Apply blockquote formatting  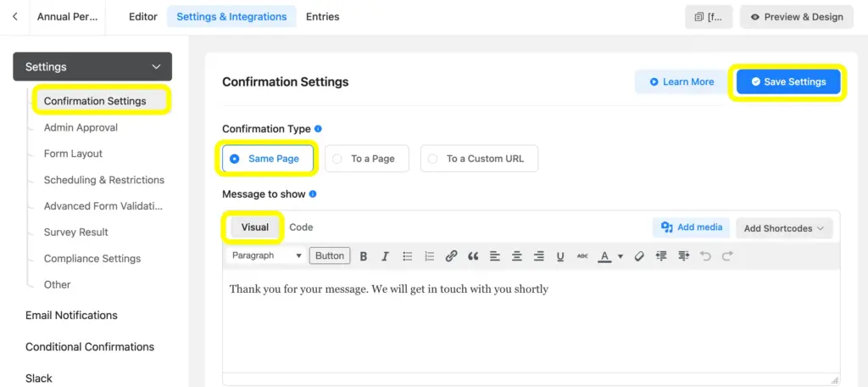[473, 256]
